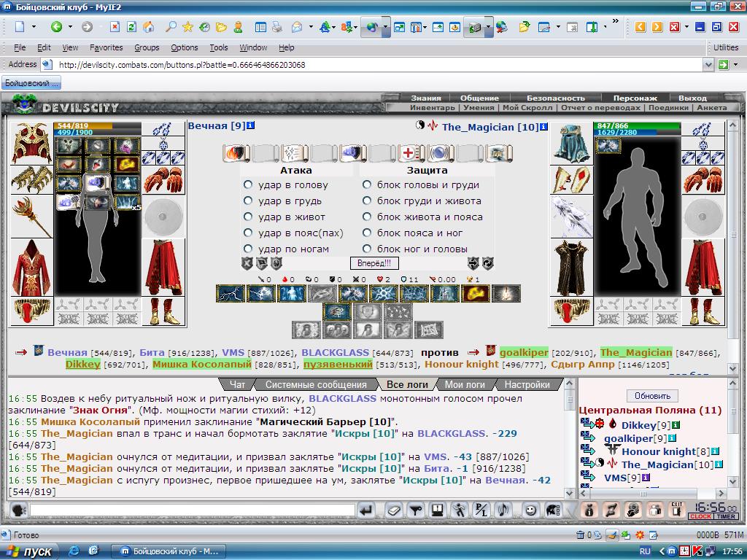
Task: Click the lightning spell icon in ability row
Action: tap(231, 294)
